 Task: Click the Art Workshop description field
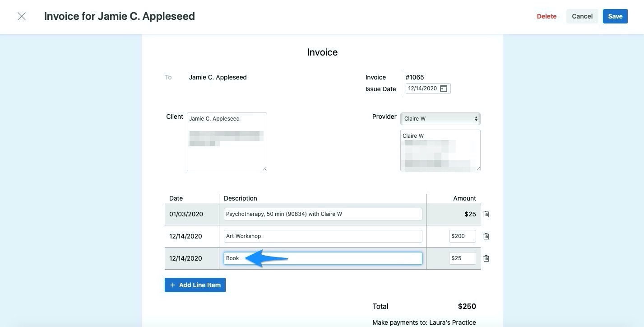click(323, 236)
